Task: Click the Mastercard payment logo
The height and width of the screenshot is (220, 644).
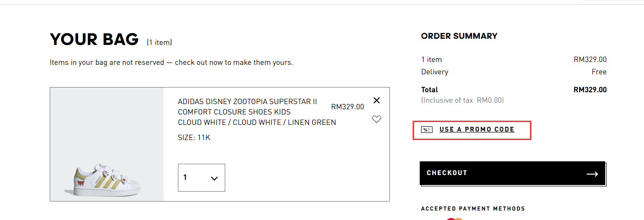Action: point(454,219)
